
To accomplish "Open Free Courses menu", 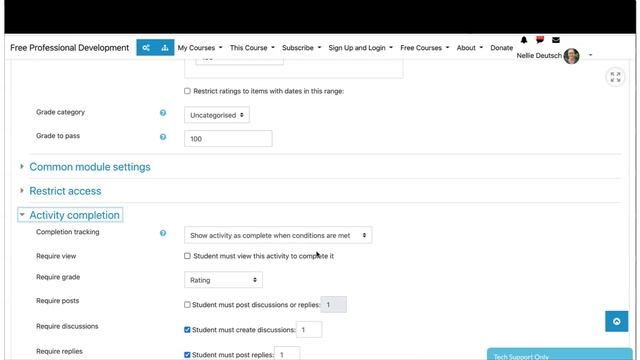I will 425,48.
